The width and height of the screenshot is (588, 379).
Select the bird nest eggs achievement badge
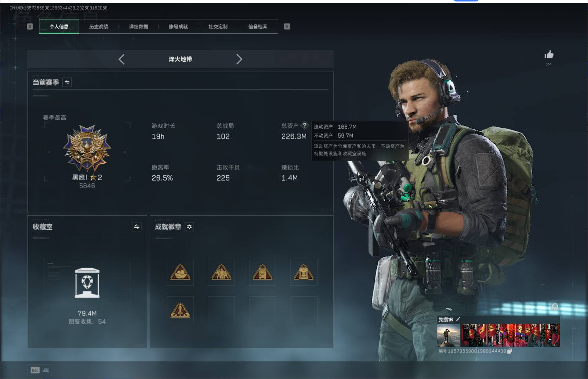coord(180,272)
